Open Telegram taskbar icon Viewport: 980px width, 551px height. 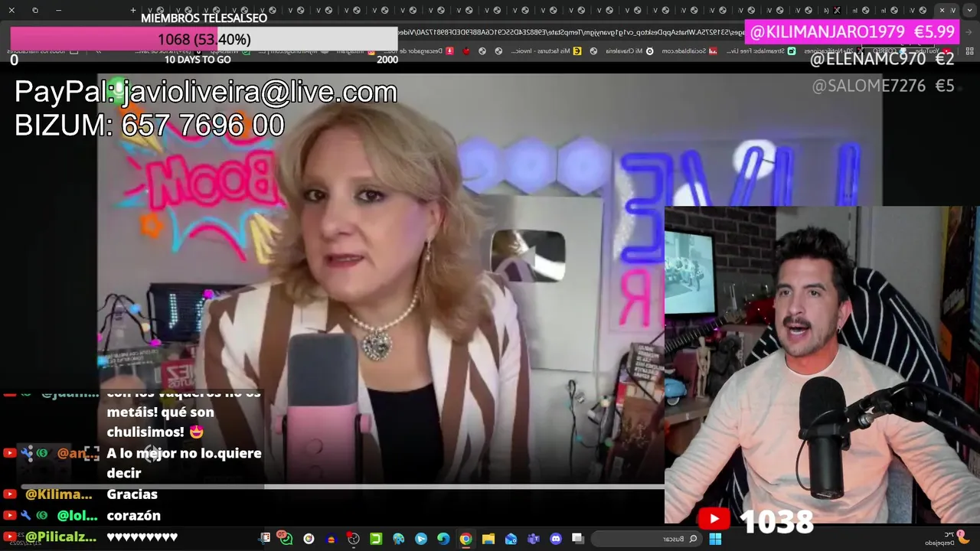click(421, 539)
